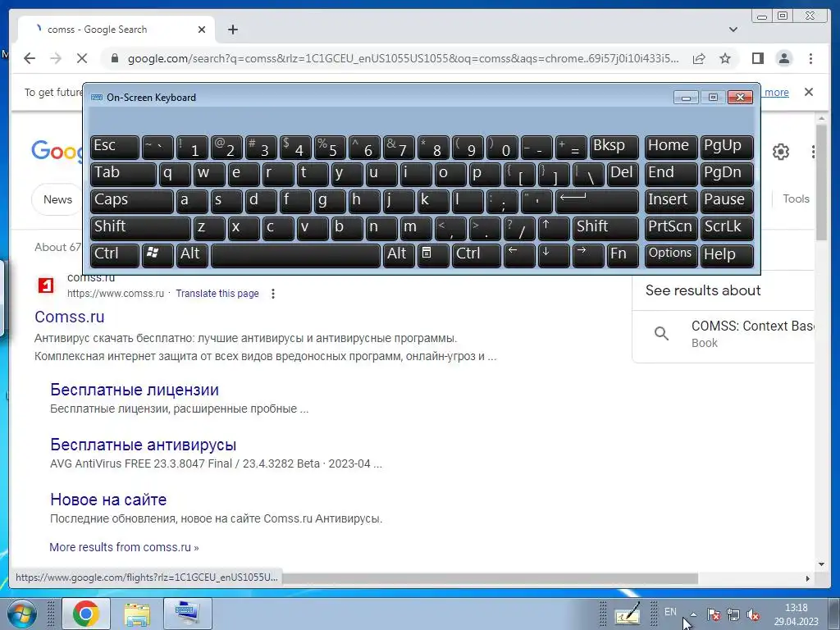The image size is (840, 630).
Task: Click the down arrow key on keyboard
Action: [553, 255]
